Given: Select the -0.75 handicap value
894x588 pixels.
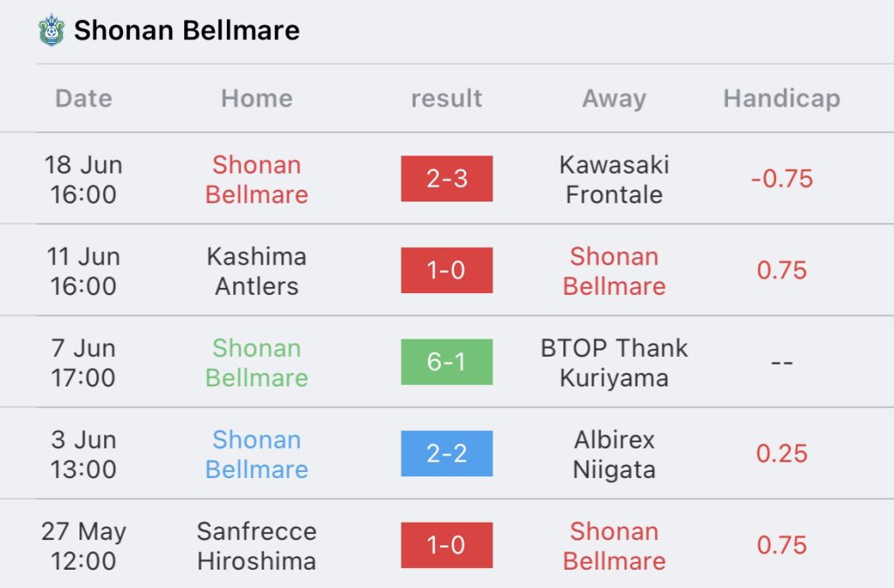Looking at the screenshot, I should tap(781, 179).
